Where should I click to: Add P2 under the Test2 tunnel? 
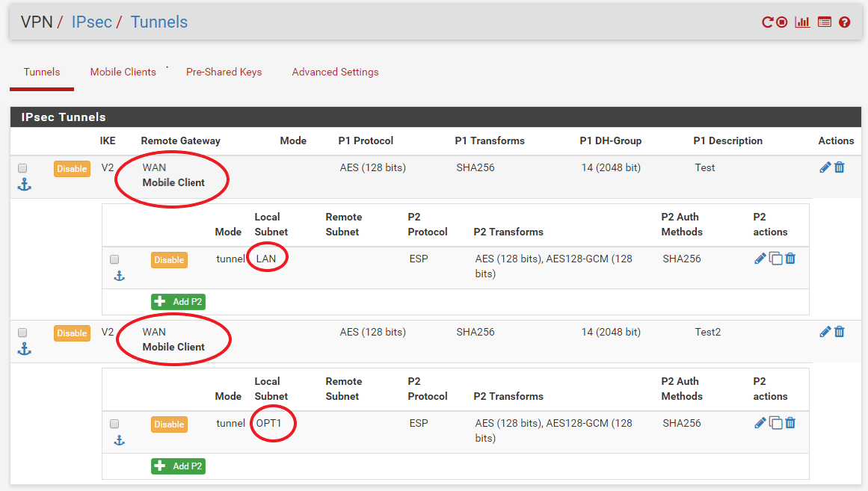tap(178, 466)
